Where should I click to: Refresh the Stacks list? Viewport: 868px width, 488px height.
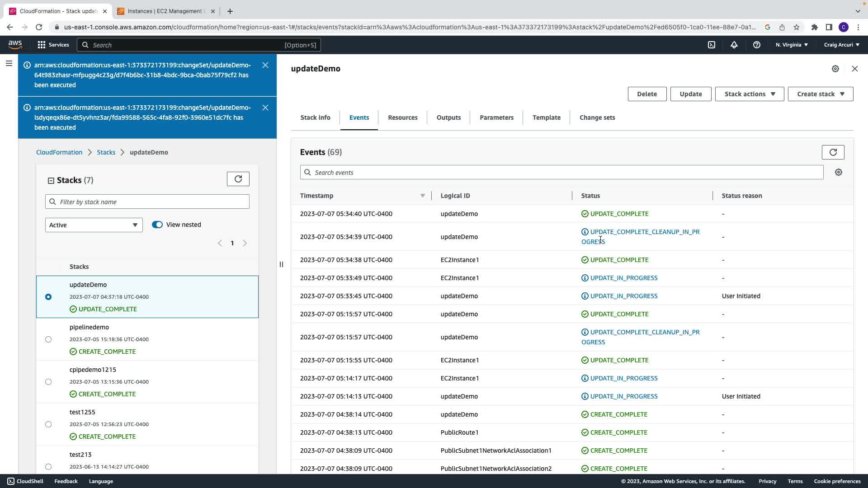tap(238, 179)
